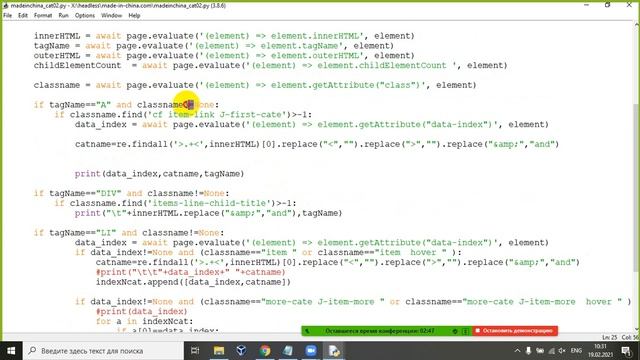Open the clock showing 10:31

point(600,351)
